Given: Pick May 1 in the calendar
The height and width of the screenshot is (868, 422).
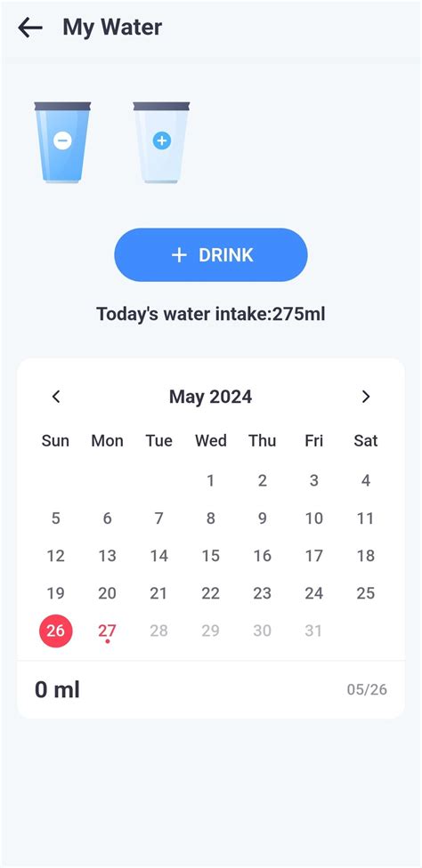Looking at the screenshot, I should point(210,480).
